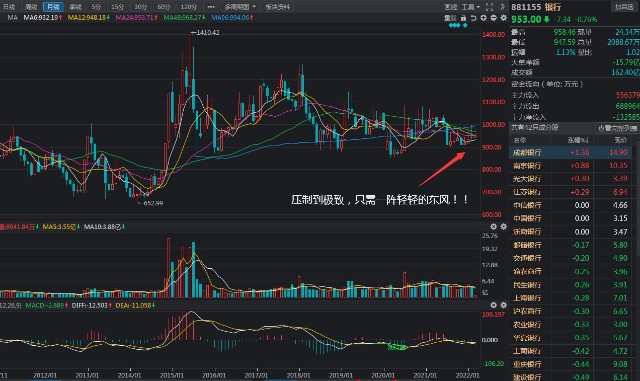
Task: Click 查看完整列表 view full list link
Action: [x=617, y=128]
